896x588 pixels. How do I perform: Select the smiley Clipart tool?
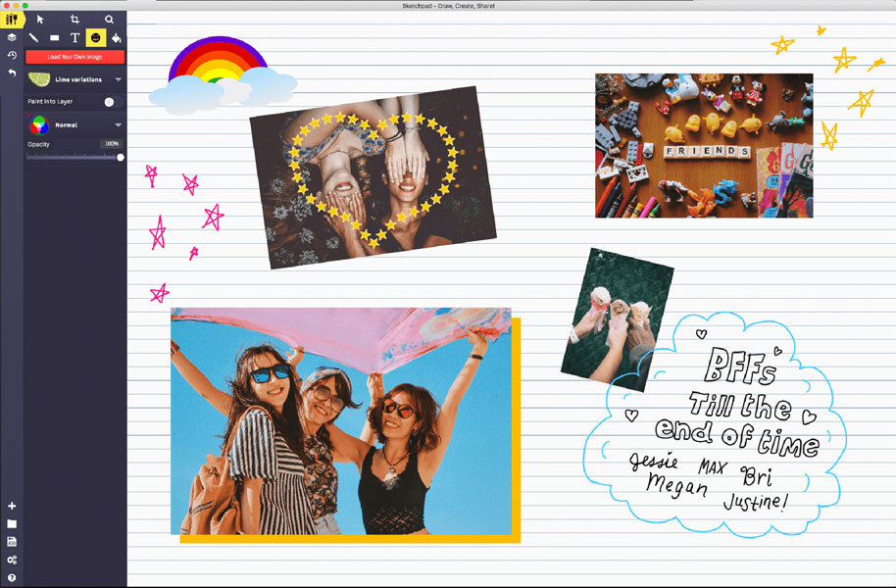pyautogui.click(x=96, y=38)
